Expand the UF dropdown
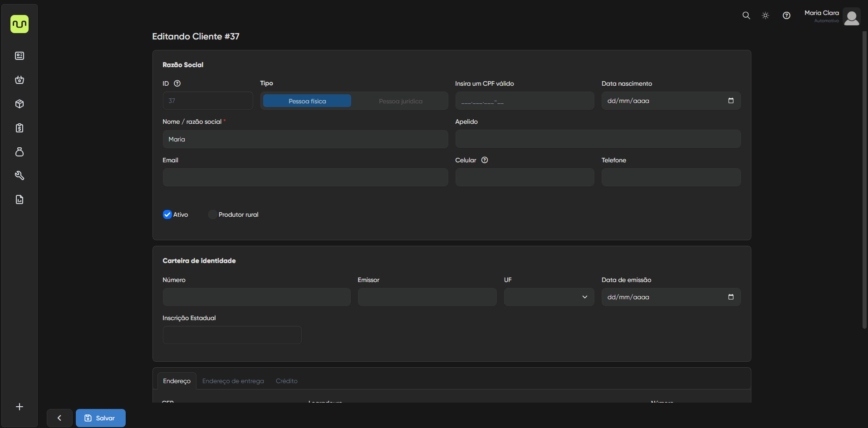Image resolution: width=868 pixels, height=428 pixels. click(549, 297)
